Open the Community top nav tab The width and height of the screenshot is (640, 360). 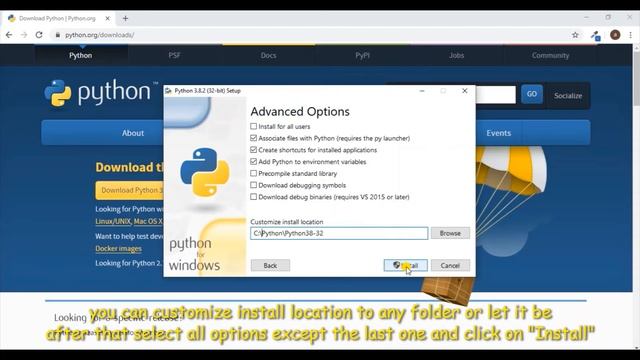click(550, 56)
